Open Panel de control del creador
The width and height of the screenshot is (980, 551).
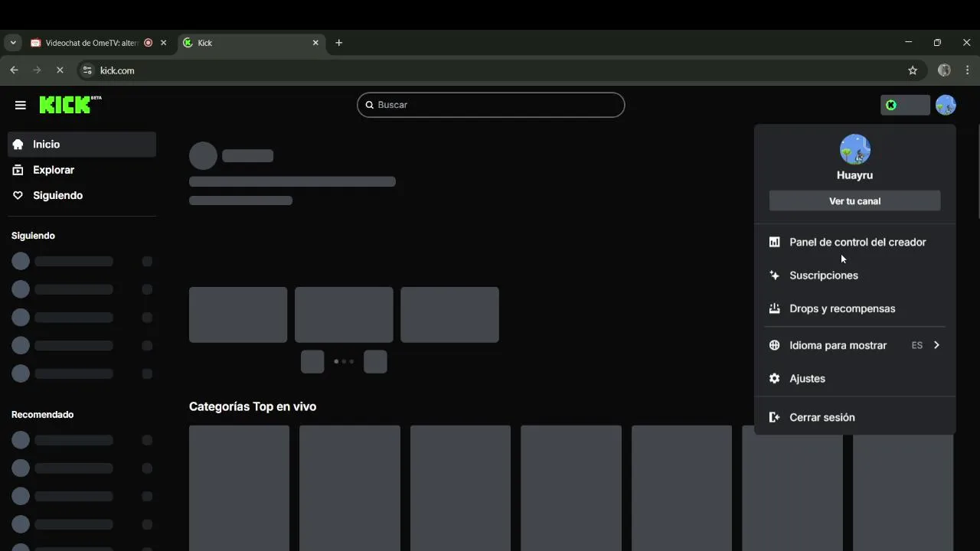tap(855, 242)
